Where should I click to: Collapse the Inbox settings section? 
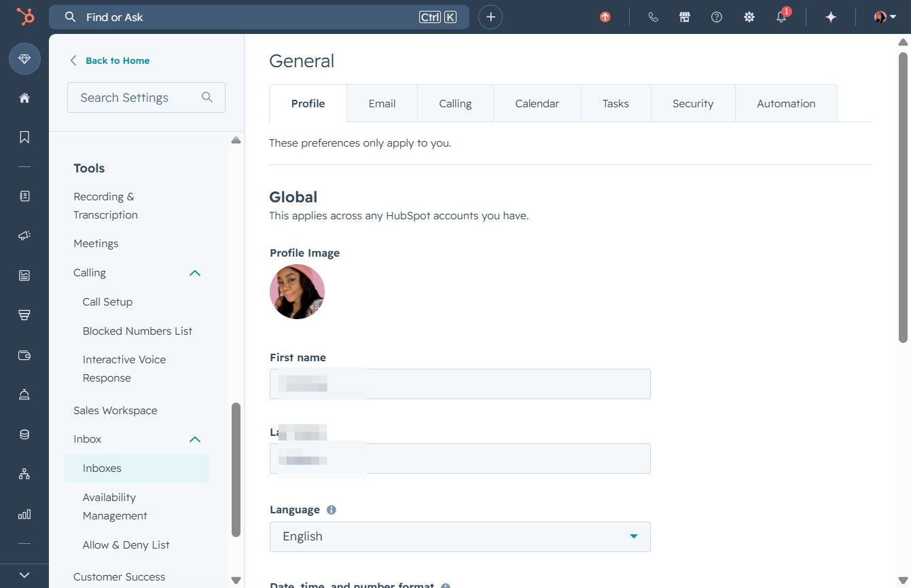(x=195, y=439)
